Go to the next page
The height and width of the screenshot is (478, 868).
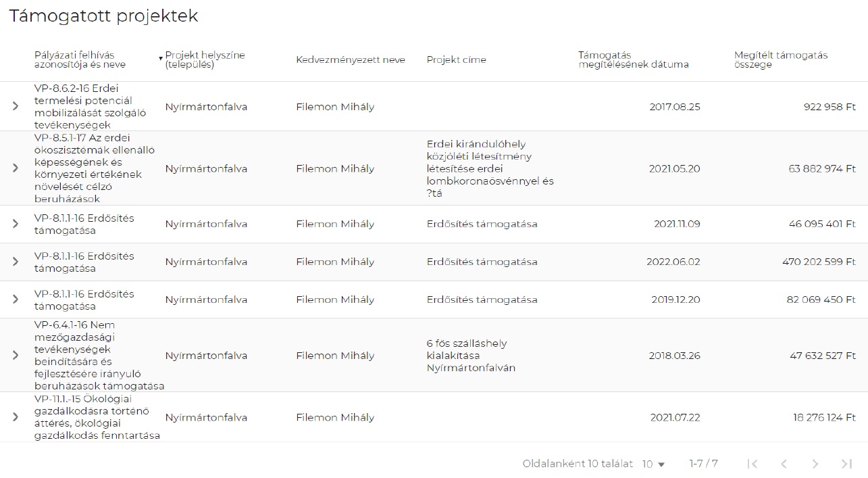815,464
